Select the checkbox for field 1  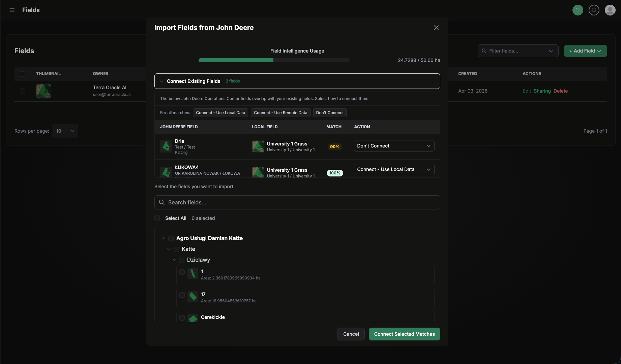182,272
